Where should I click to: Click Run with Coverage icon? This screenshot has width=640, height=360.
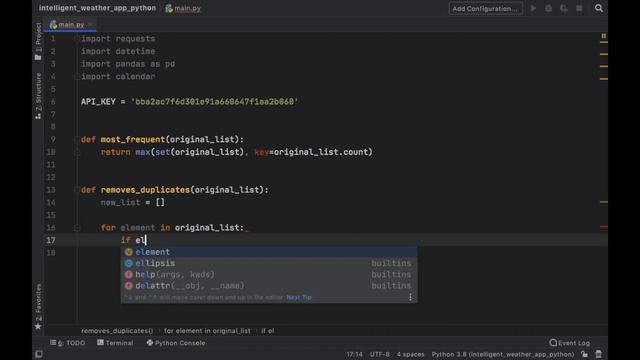tap(564, 8)
